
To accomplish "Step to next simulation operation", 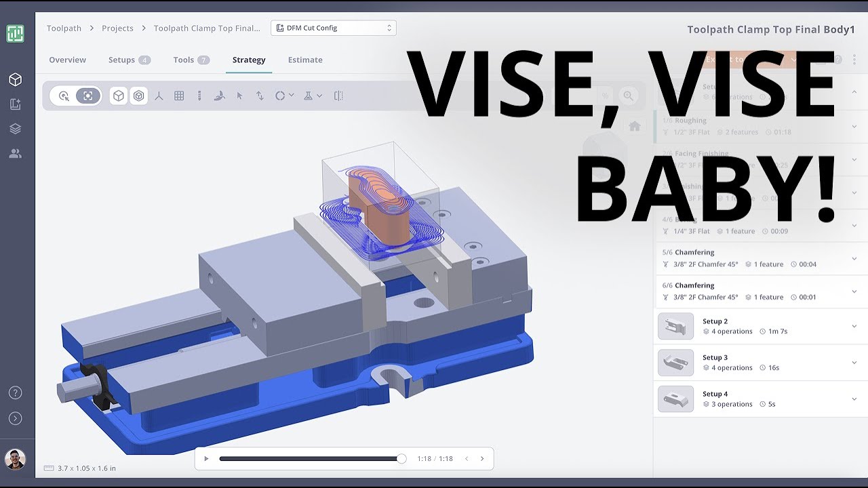I will [482, 459].
